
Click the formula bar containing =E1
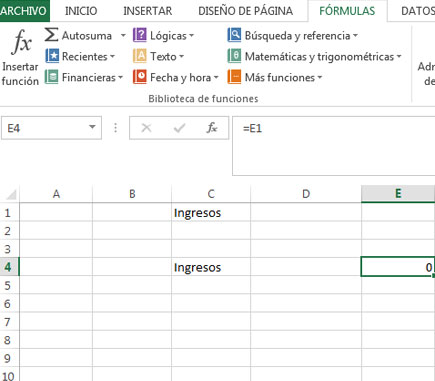(x=334, y=146)
